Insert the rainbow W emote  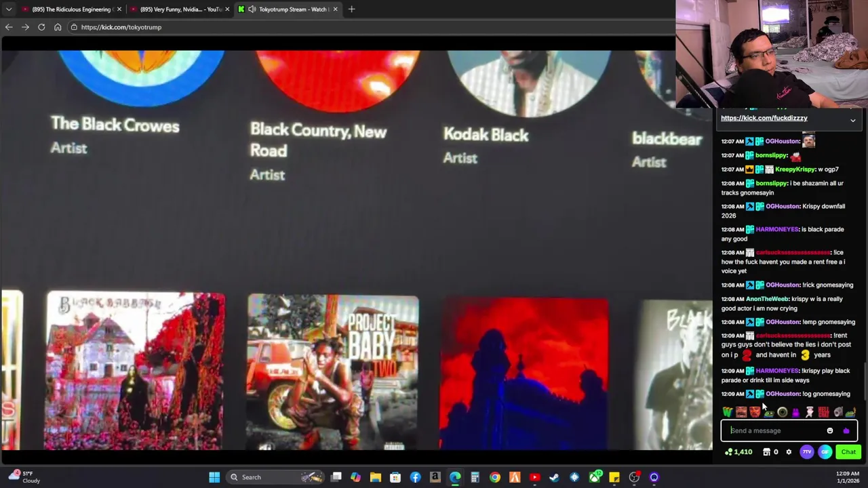point(728,412)
